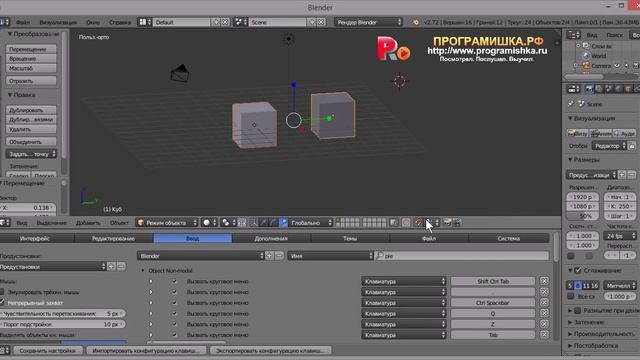
Task: Add new screen layout plus button
Action: click(216, 22)
